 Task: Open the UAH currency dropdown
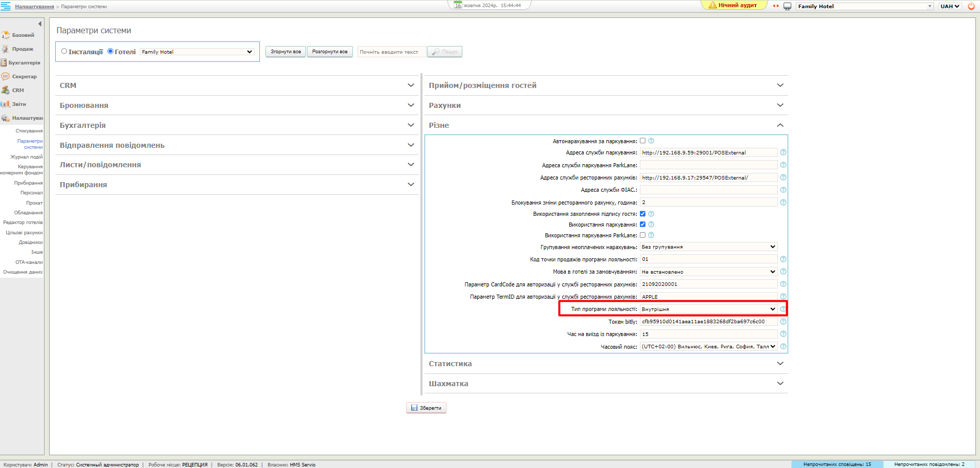(x=950, y=6)
